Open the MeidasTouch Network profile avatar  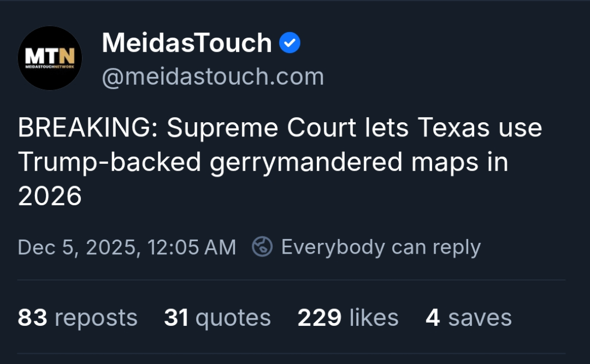[50, 58]
